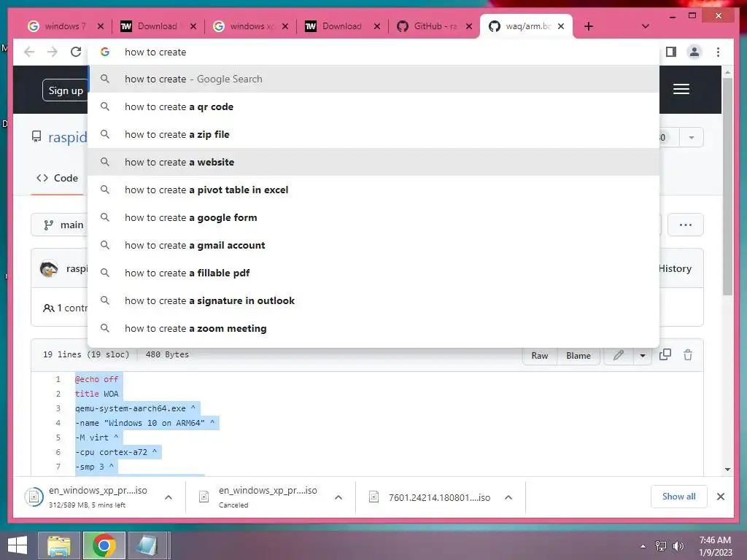Choose 'how to create - Google Search' suggestion
Viewport: 747px width, 560px height.
pyautogui.click(x=373, y=79)
